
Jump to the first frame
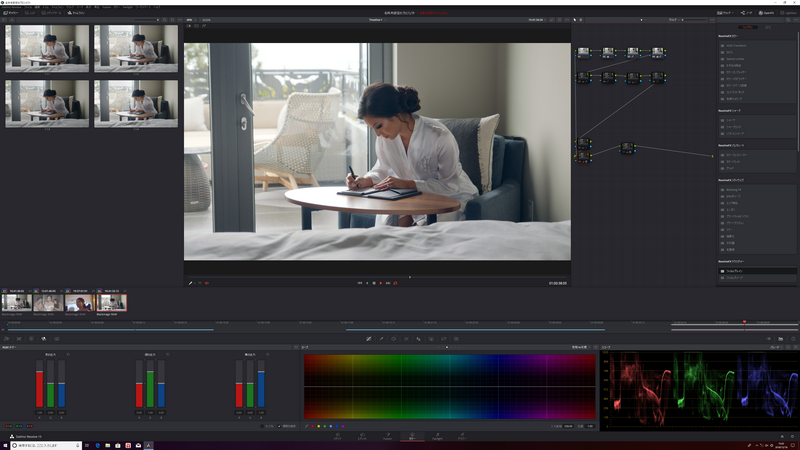pos(360,283)
